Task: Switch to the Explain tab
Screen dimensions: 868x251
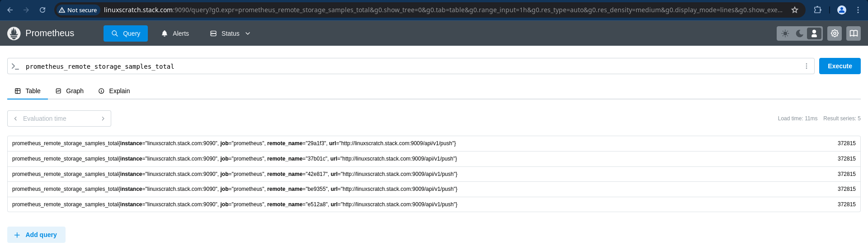Action: tap(114, 91)
